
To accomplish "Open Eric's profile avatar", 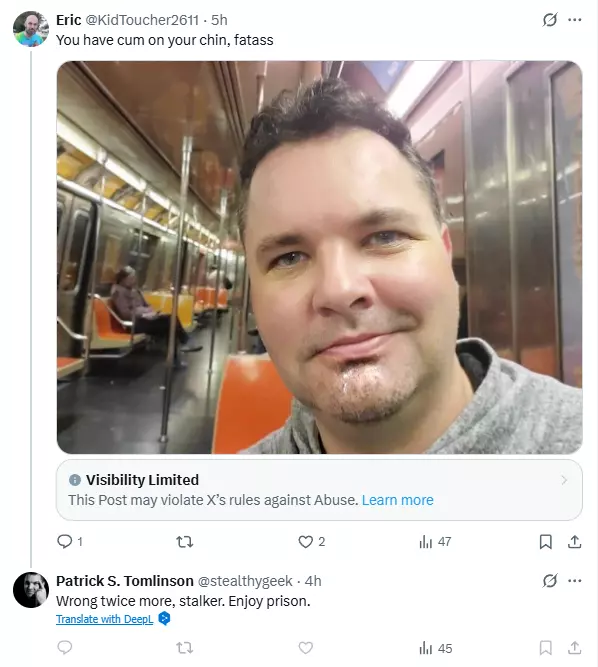I will (31, 29).
